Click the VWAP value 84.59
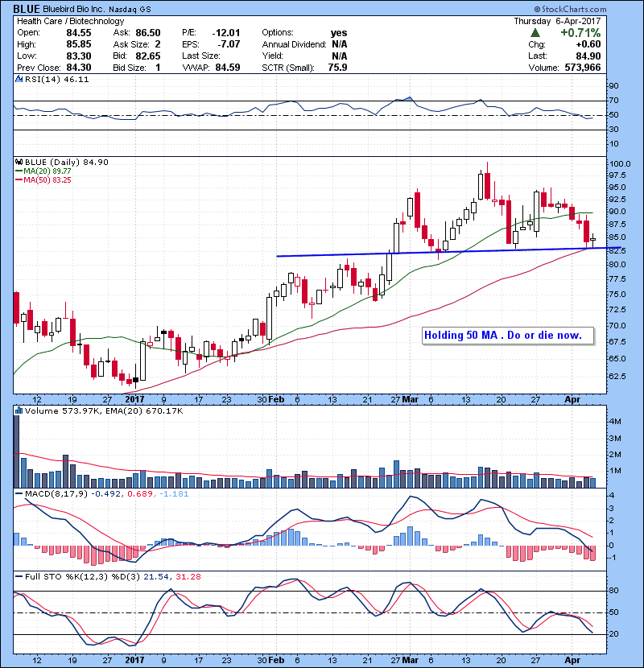The height and width of the screenshot is (668, 644). pos(228,68)
